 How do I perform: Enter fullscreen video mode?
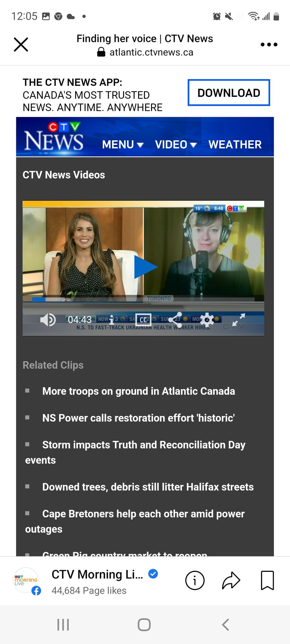(x=239, y=320)
